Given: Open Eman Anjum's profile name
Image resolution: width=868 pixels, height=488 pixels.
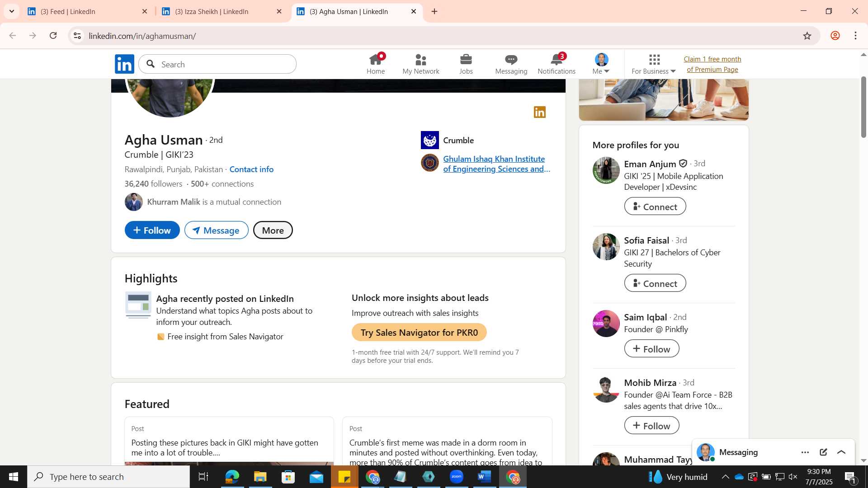Looking at the screenshot, I should click(x=650, y=164).
